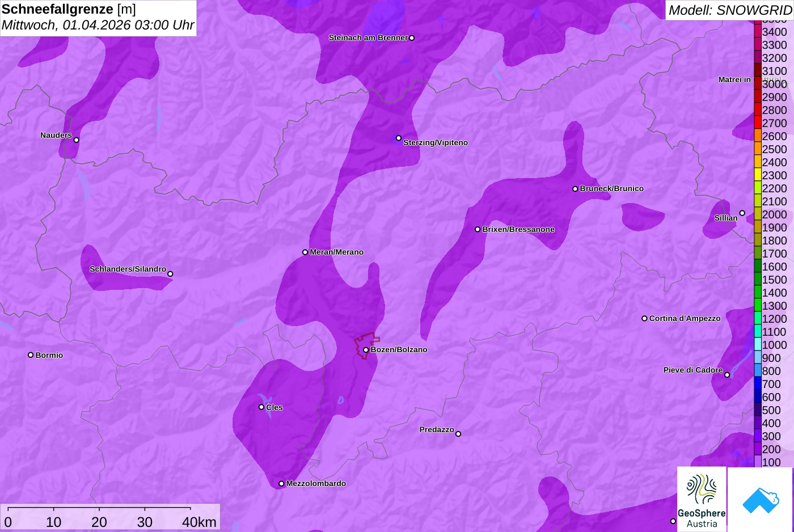
Task: Click the 2000 m olive legend swatch
Action: pyautogui.click(x=758, y=214)
